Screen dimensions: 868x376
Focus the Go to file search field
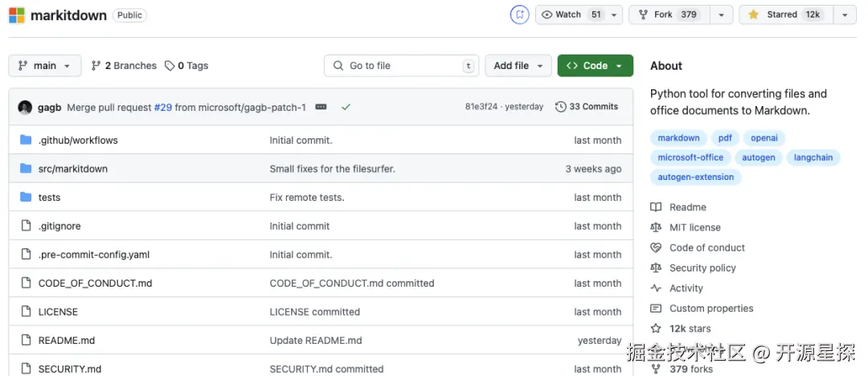[401, 66]
